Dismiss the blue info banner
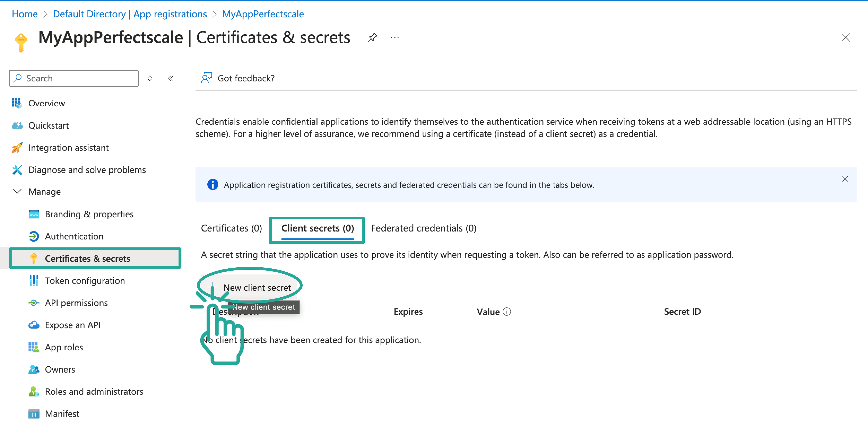Screen dimensions: 868x428 click(x=845, y=179)
